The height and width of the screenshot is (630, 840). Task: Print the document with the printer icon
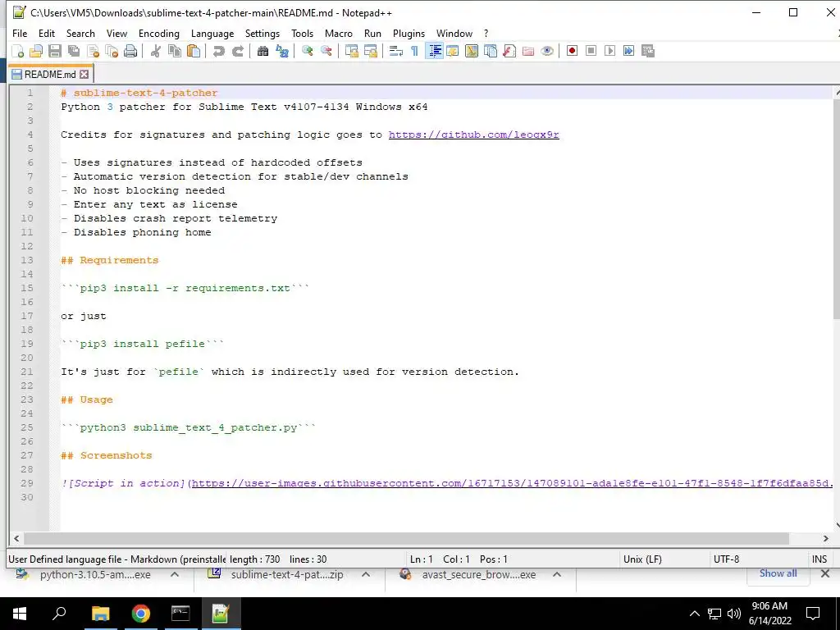tap(130, 51)
